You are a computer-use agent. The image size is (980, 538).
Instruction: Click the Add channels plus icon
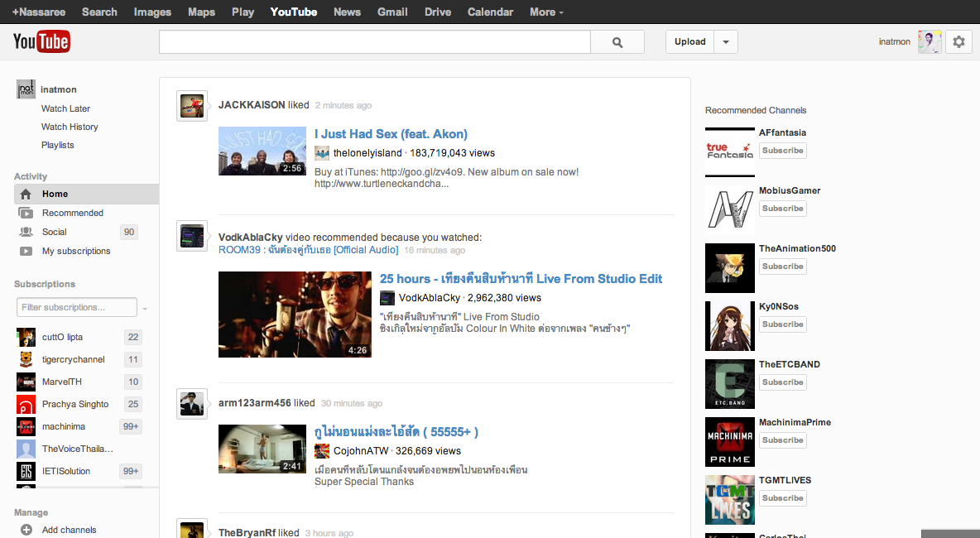[x=26, y=530]
